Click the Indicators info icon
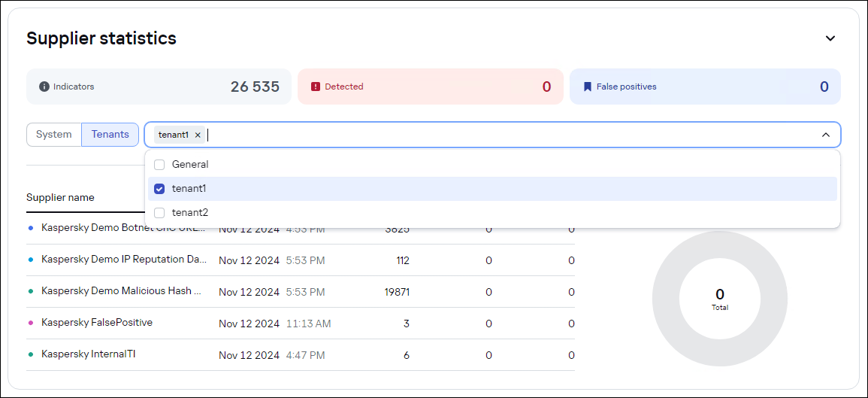868x398 pixels. [x=44, y=87]
